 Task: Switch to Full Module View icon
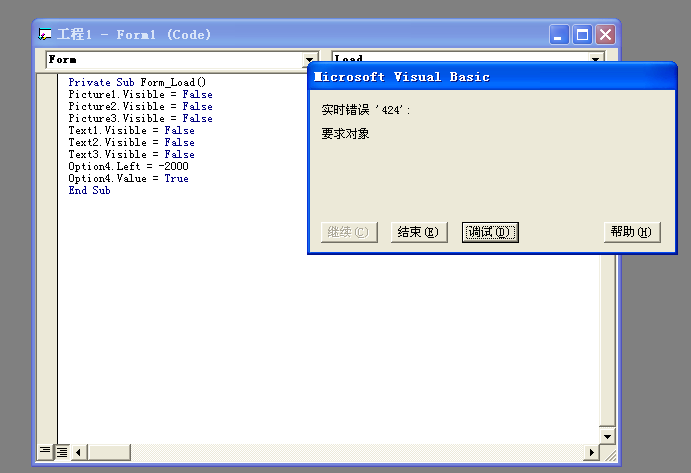61,452
